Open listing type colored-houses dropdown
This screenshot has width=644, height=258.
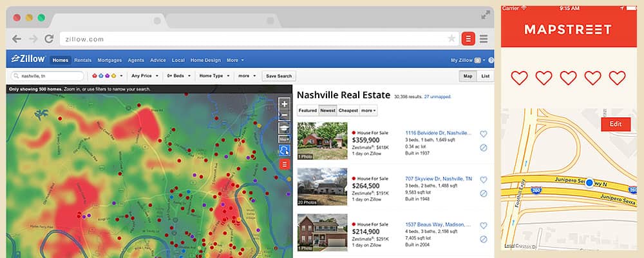click(107, 76)
